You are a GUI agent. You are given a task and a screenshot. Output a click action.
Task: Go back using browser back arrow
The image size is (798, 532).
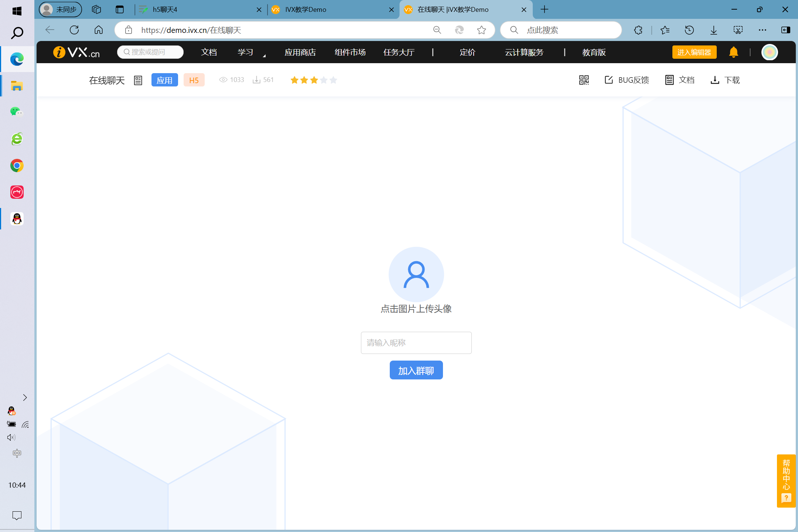pos(50,30)
